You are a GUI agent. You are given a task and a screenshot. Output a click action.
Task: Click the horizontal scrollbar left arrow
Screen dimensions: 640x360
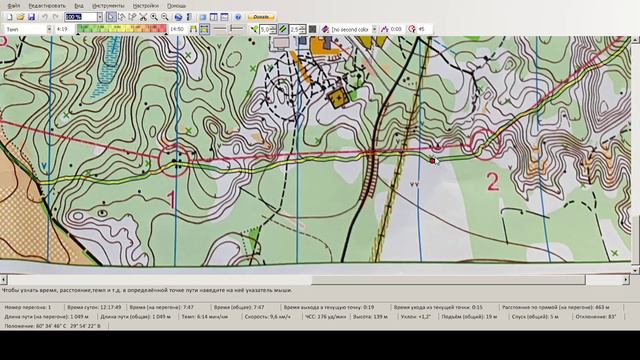4,280
